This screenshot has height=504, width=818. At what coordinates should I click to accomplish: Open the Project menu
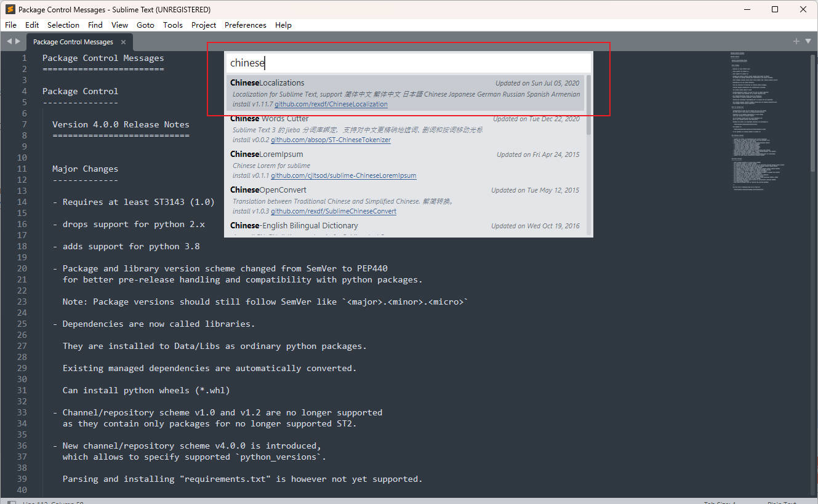point(204,25)
